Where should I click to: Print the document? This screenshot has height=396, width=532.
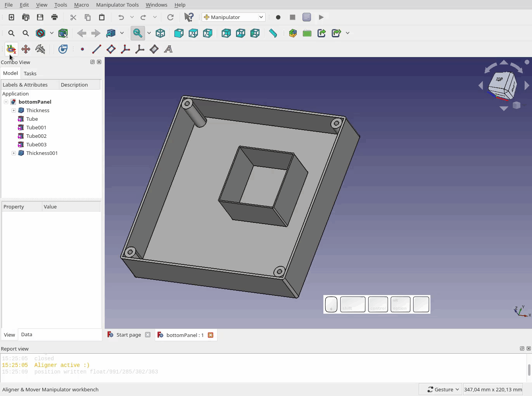pyautogui.click(x=54, y=17)
